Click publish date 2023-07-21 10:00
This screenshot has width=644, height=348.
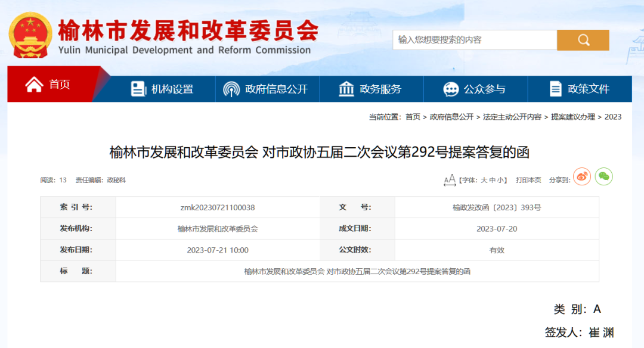(218, 250)
